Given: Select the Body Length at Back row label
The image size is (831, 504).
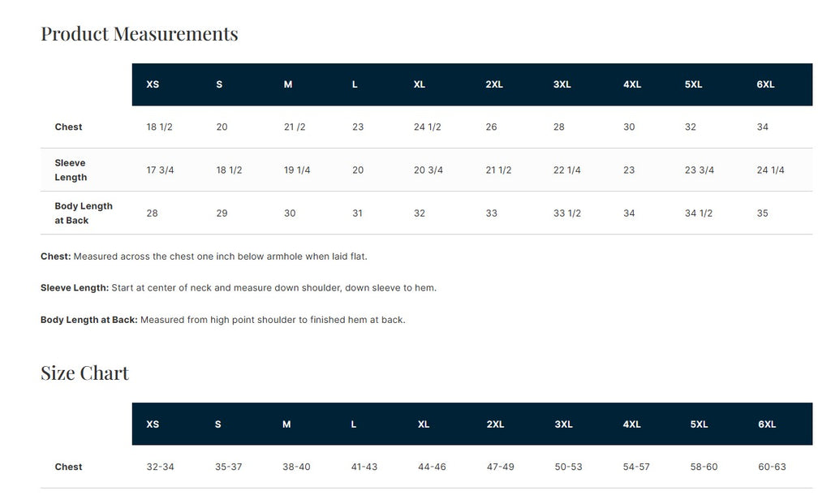Looking at the screenshot, I should (x=84, y=213).
